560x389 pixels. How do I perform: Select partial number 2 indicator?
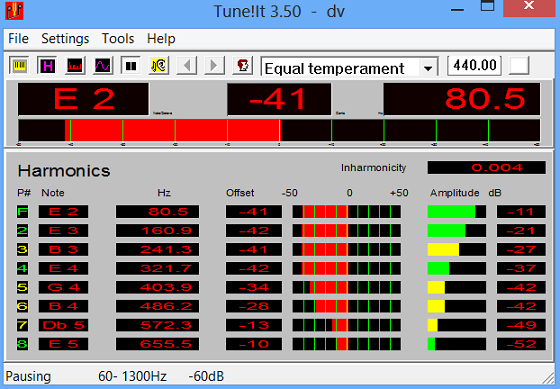point(22,230)
